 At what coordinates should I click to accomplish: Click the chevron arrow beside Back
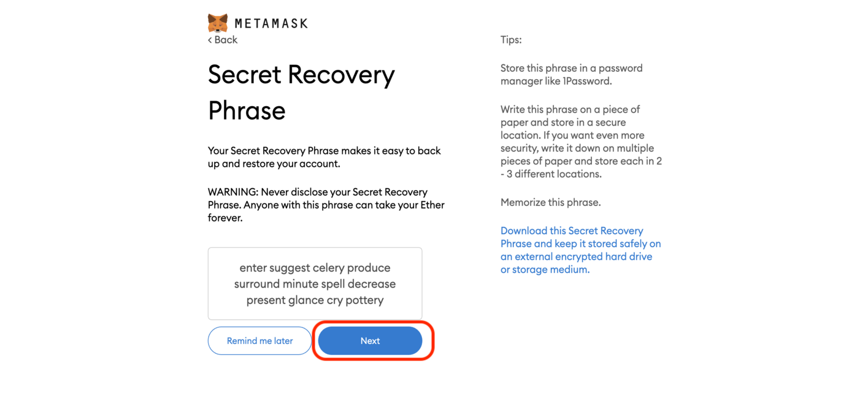210,40
